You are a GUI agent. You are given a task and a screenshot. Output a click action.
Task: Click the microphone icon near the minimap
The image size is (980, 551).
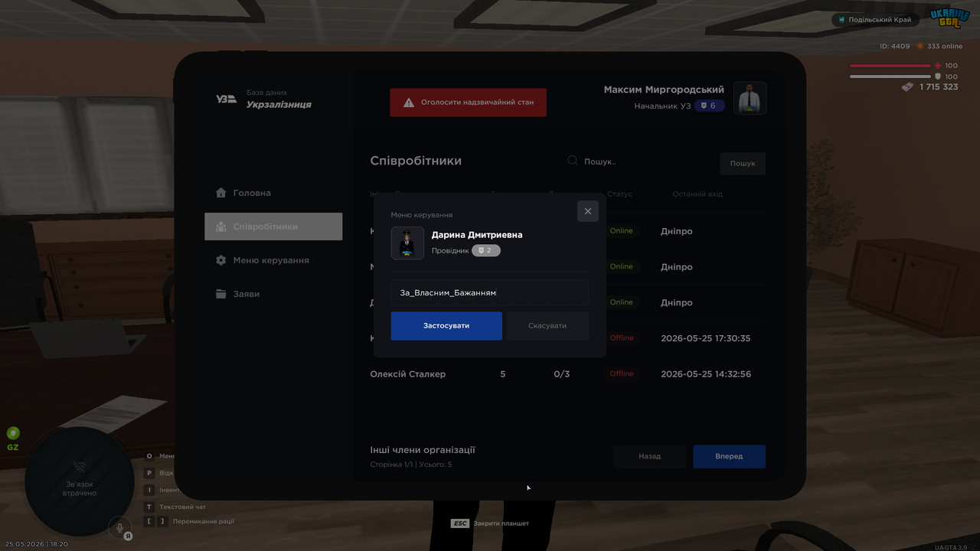point(119,527)
